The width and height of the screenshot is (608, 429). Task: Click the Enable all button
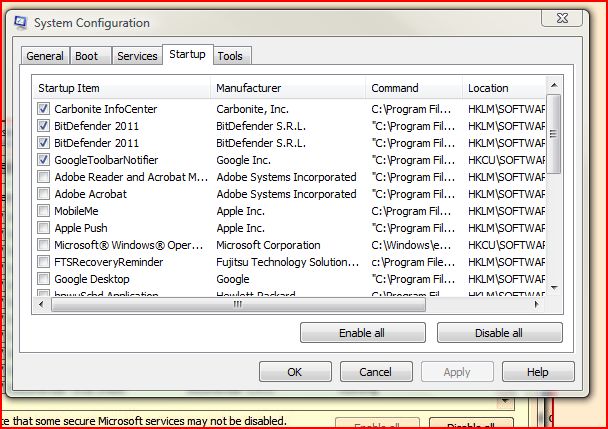363,333
